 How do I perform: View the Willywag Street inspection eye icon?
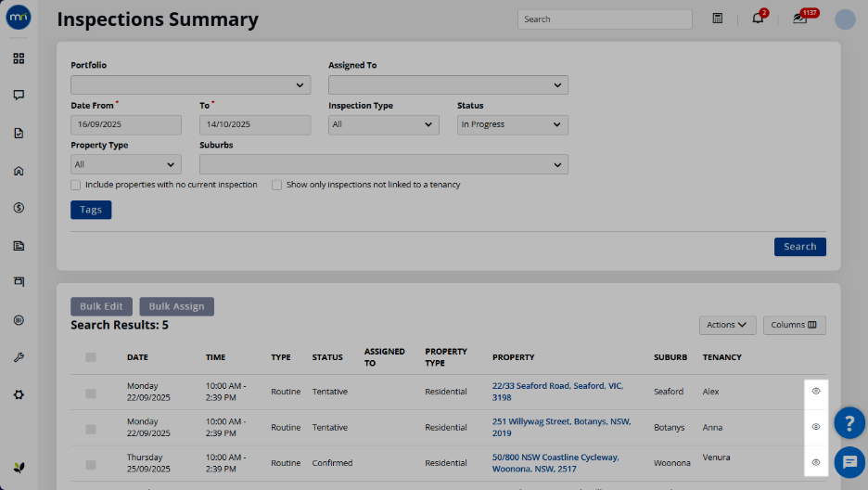(816, 427)
